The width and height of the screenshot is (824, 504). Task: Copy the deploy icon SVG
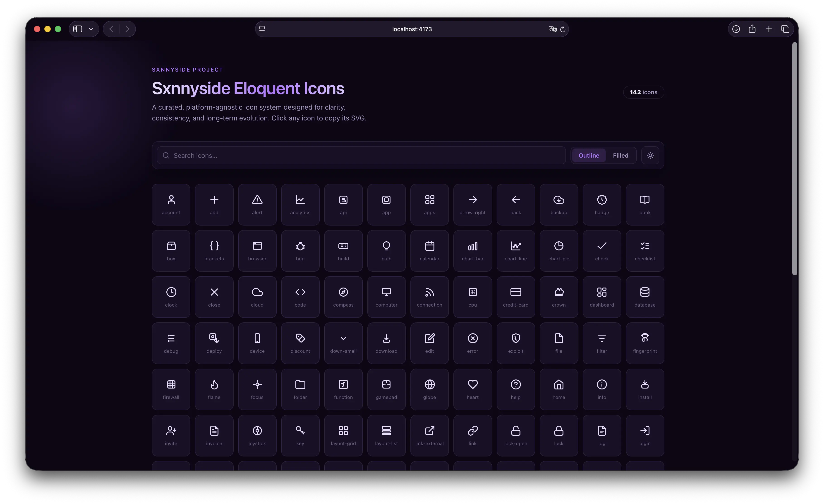coord(214,343)
